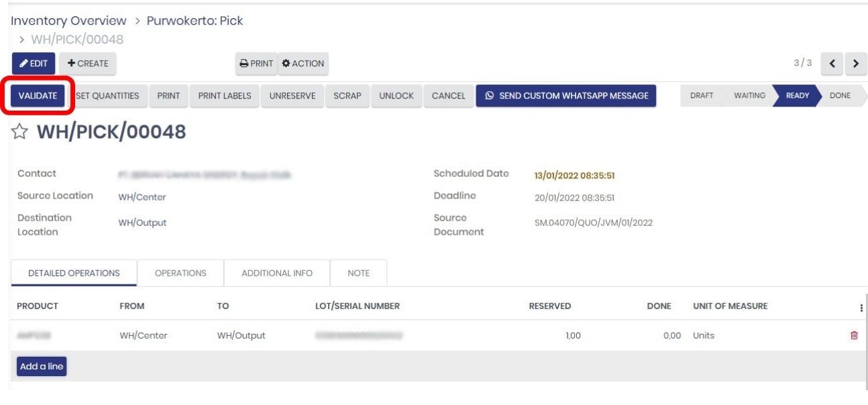Click source document SM.04070/QUO/JVM/01/2022
Image resolution: width=868 pixels, height=405 pixels.
coord(594,223)
